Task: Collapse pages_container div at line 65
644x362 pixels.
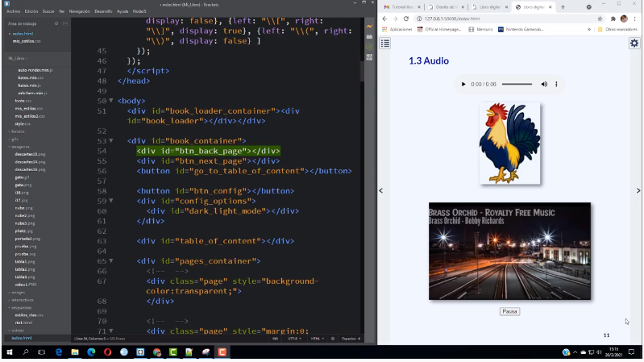Action: click(x=111, y=261)
